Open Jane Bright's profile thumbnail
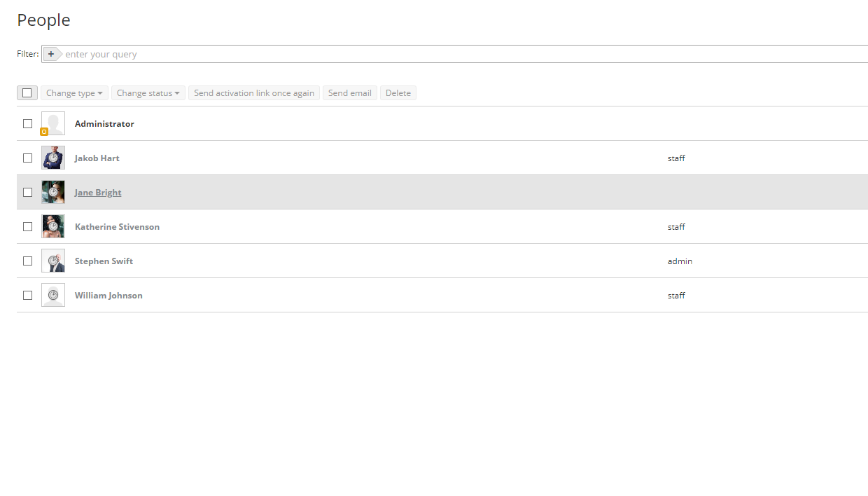Screen dimensions: 868x496 click(52, 191)
